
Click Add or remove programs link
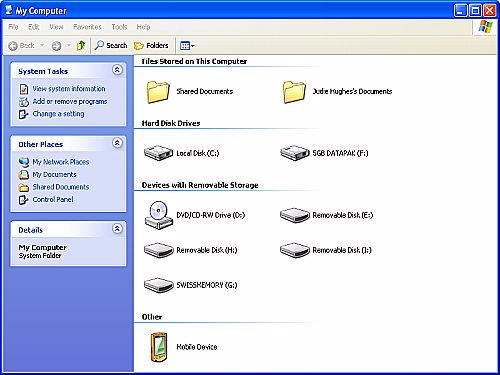(x=70, y=101)
